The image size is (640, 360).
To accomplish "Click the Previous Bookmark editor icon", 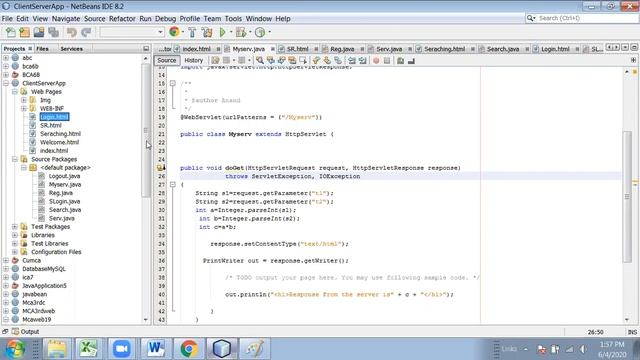I will (x=316, y=60).
